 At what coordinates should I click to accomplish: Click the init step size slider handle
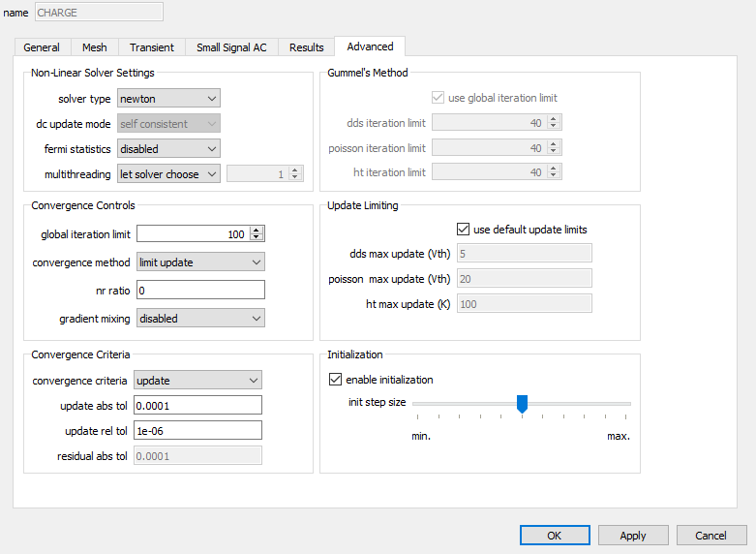[522, 404]
